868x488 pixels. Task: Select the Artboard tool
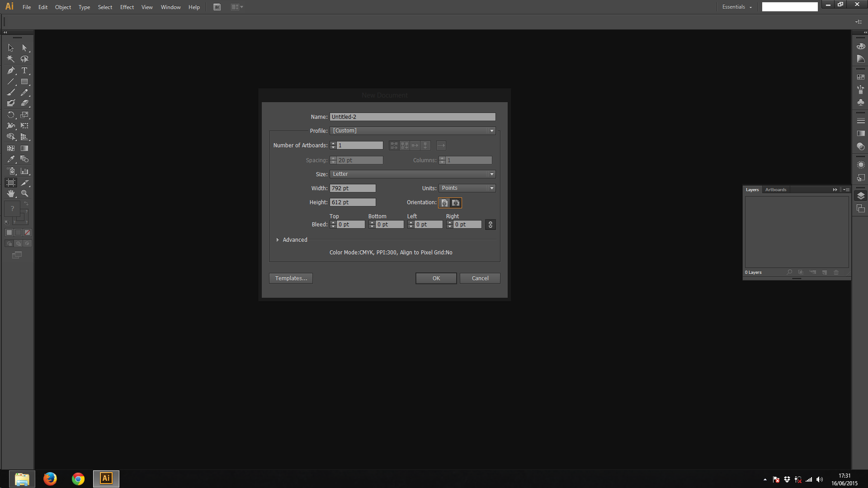pos(11,183)
